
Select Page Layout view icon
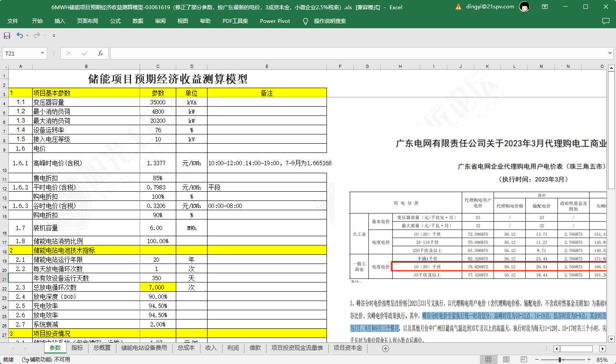pos(506,360)
